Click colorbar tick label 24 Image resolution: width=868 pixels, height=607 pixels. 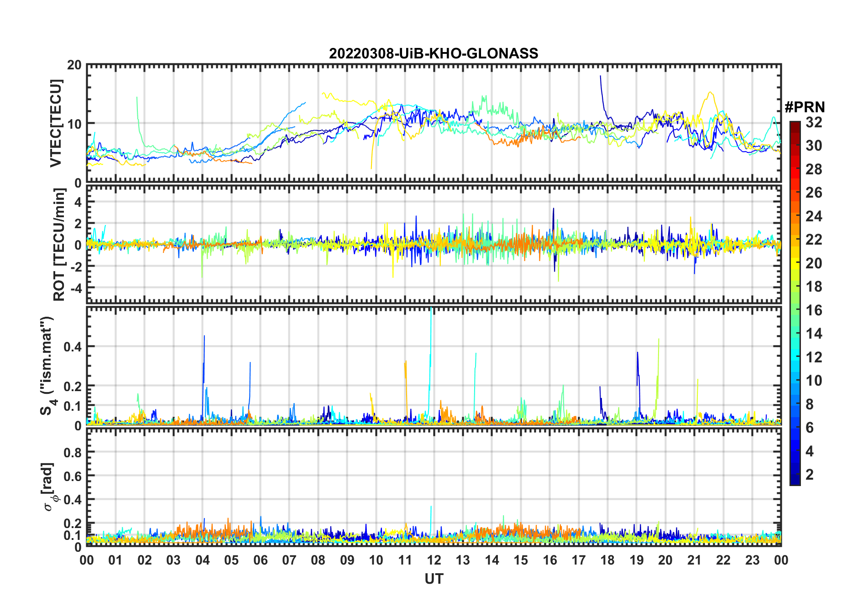click(x=814, y=216)
